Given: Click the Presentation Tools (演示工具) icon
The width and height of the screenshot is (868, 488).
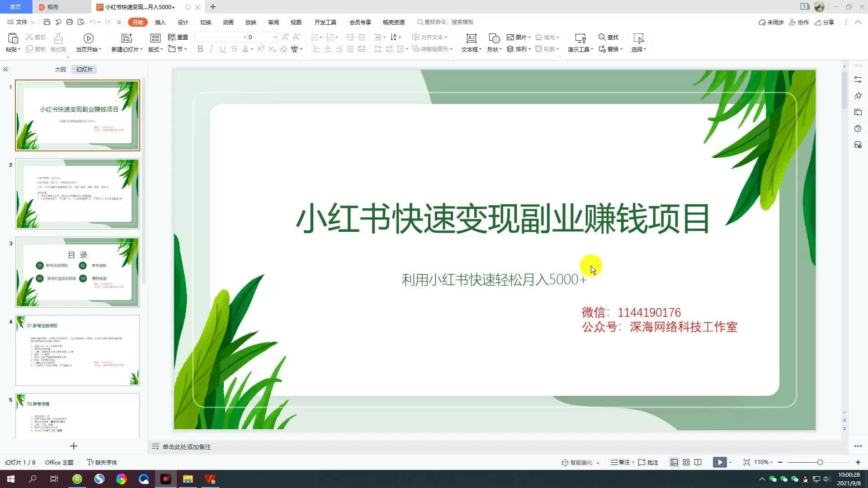Looking at the screenshot, I should click(580, 38).
